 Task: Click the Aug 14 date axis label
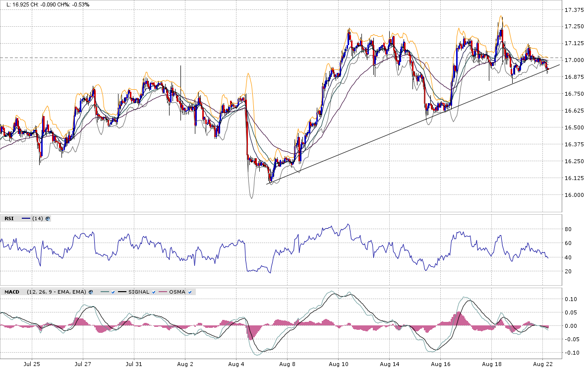click(x=390, y=364)
